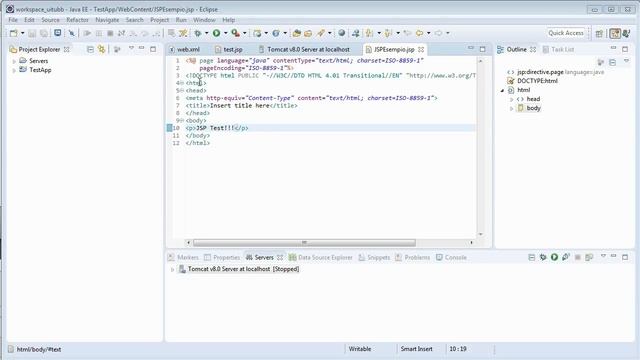Open the Debug configurations dropdown arrow
The image size is (640, 360).
[207, 33]
